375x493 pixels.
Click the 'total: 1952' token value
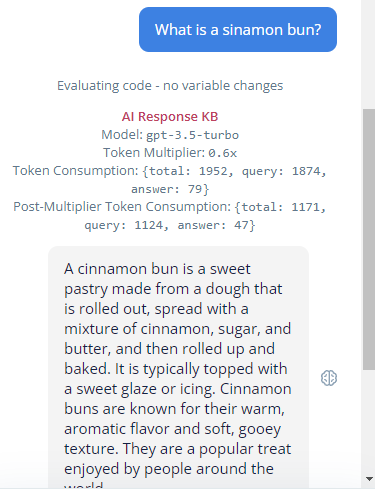click(189, 171)
